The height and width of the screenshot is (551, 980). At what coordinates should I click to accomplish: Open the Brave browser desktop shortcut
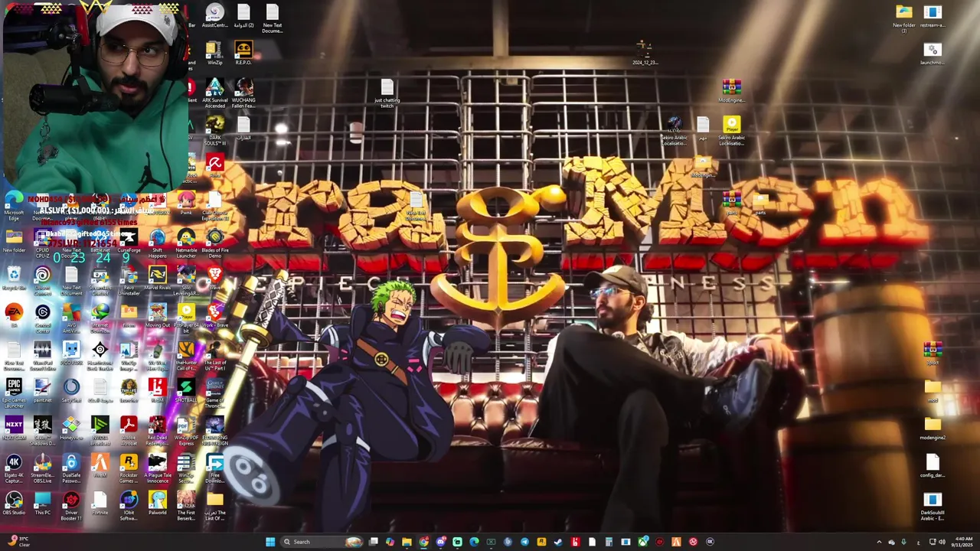(x=215, y=279)
